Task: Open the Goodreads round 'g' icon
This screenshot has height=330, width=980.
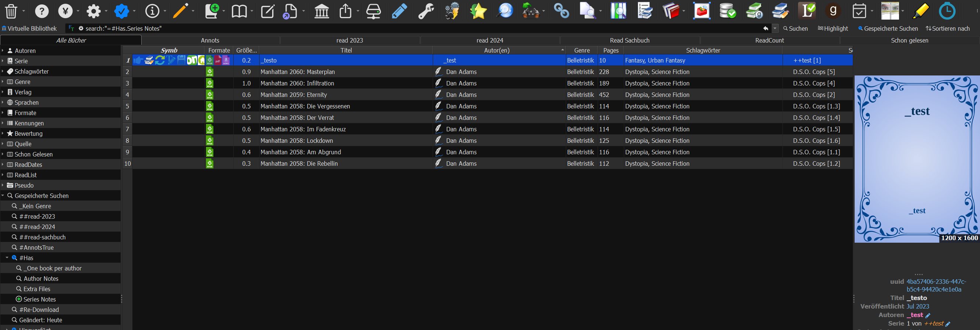Action: (833, 11)
